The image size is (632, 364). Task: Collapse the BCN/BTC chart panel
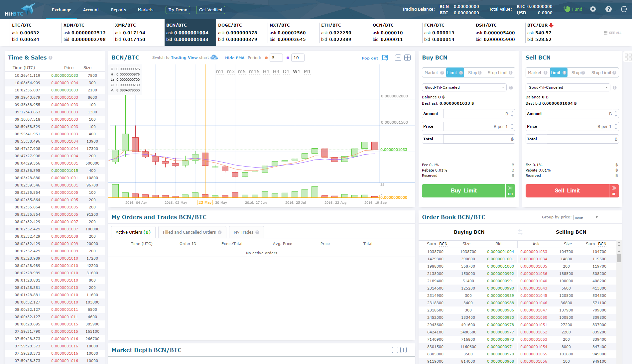point(398,58)
